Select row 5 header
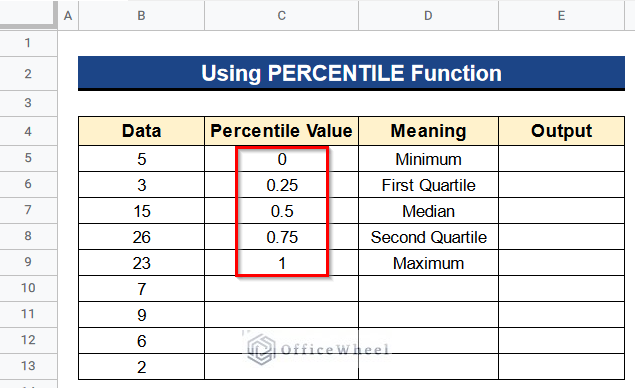This screenshot has height=388, width=635. click(x=28, y=158)
